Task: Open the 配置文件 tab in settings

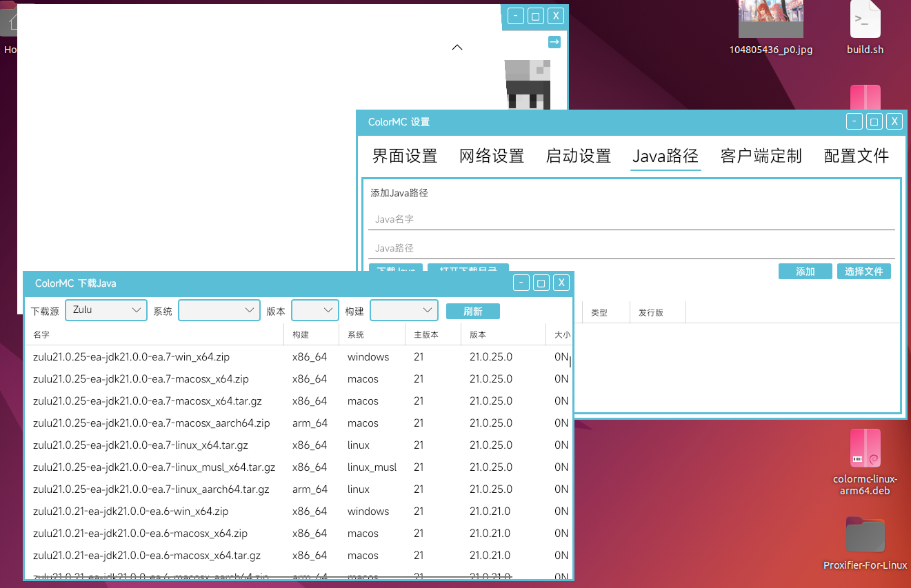Action: pos(856,156)
